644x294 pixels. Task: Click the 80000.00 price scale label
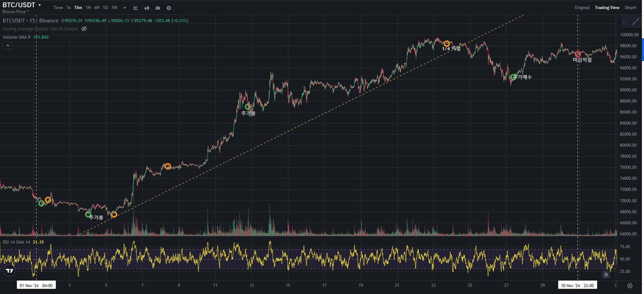pos(628,145)
